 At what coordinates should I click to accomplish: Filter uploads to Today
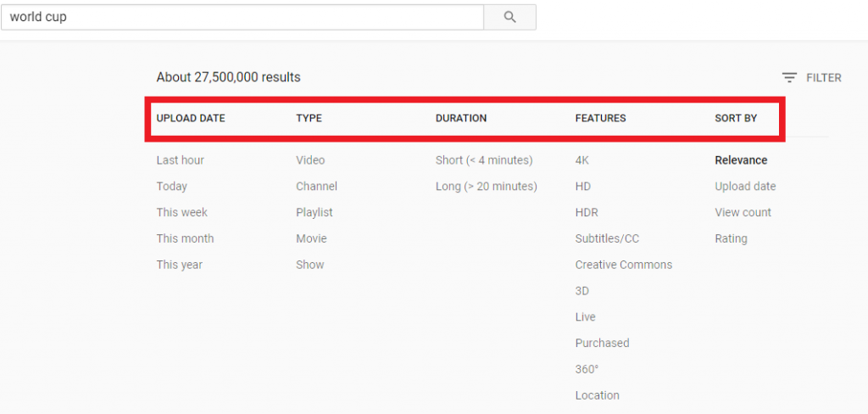pyautogui.click(x=171, y=187)
